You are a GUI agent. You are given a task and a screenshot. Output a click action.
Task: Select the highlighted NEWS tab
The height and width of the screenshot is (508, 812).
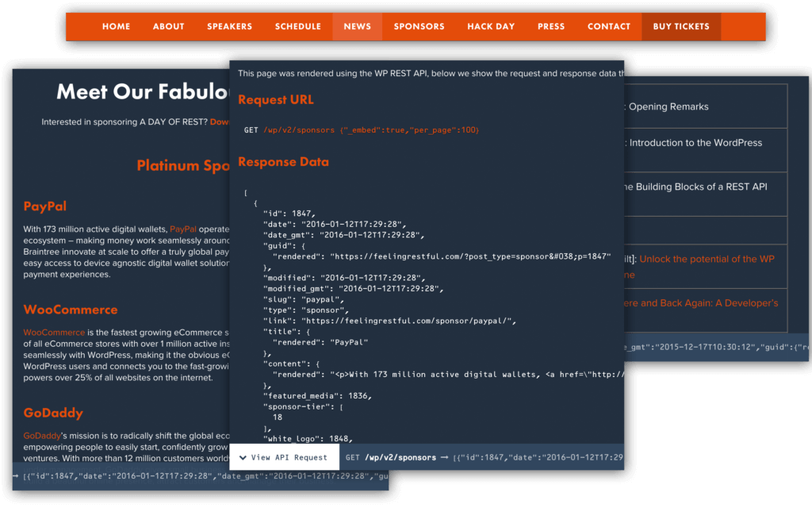[358, 26]
